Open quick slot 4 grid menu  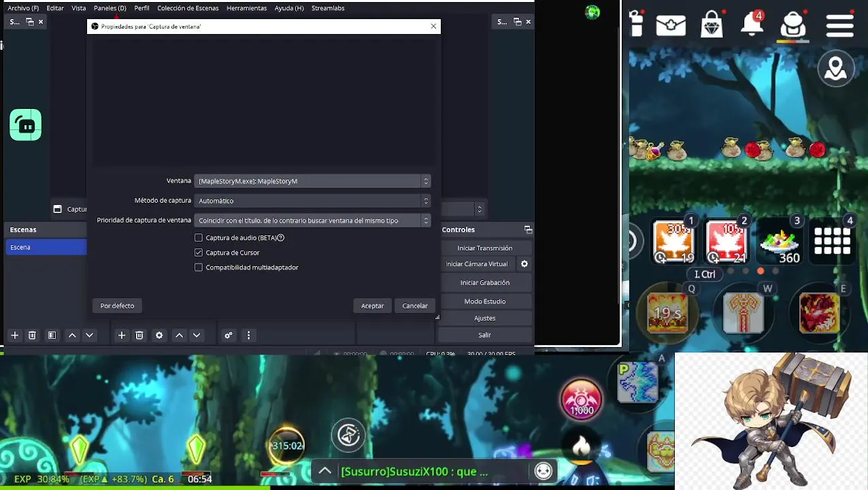tap(833, 242)
